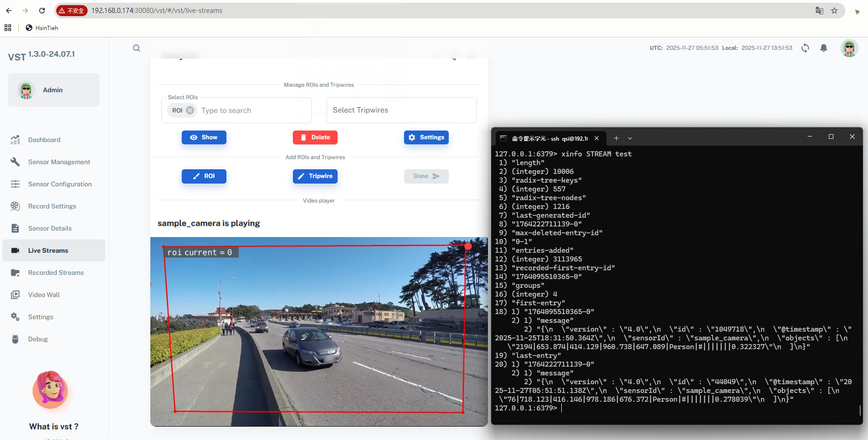Image resolution: width=868 pixels, height=440 pixels.
Task: Navigate to Record Settings
Action: tap(54, 206)
